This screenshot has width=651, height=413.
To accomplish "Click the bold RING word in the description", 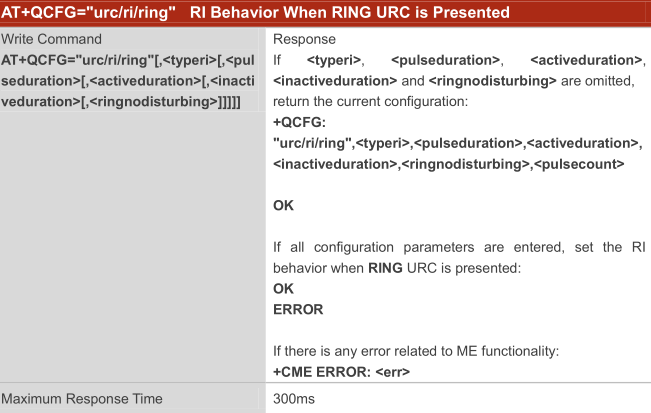I will pyautogui.click(x=386, y=268).
